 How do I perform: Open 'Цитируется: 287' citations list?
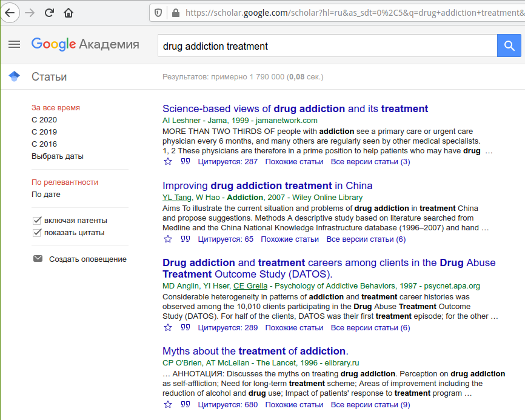(228, 162)
